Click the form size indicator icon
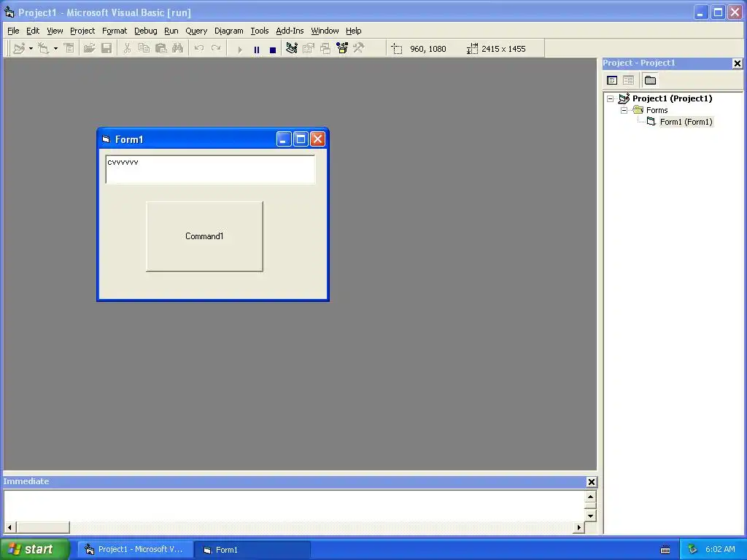 pyautogui.click(x=472, y=49)
